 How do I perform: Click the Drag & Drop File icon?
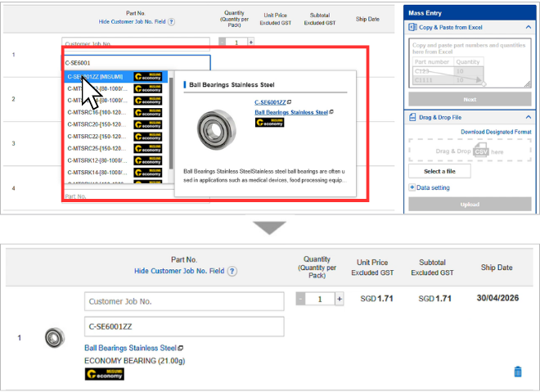(412, 118)
